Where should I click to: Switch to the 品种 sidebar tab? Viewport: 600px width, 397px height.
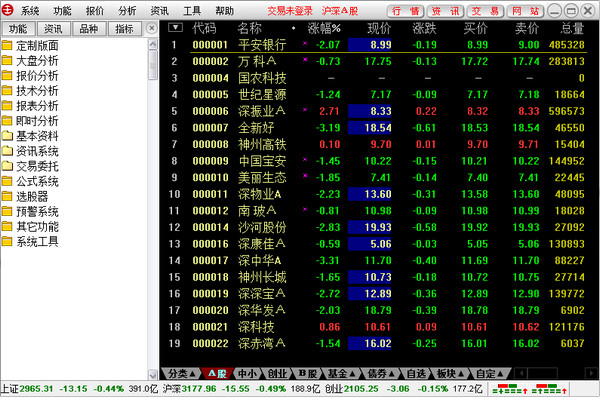(x=89, y=29)
